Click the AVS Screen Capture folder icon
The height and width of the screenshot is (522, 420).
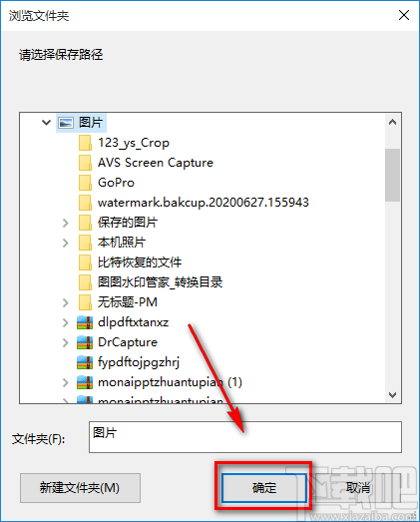point(85,163)
